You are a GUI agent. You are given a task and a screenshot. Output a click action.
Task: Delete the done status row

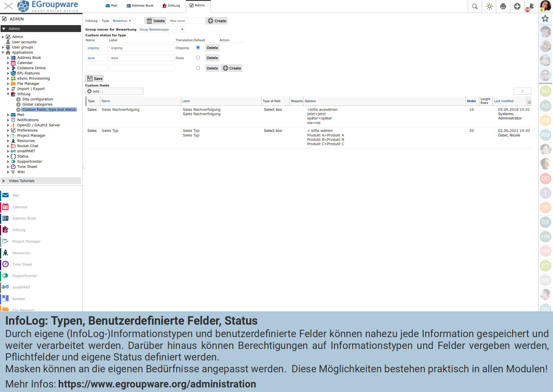coord(212,58)
